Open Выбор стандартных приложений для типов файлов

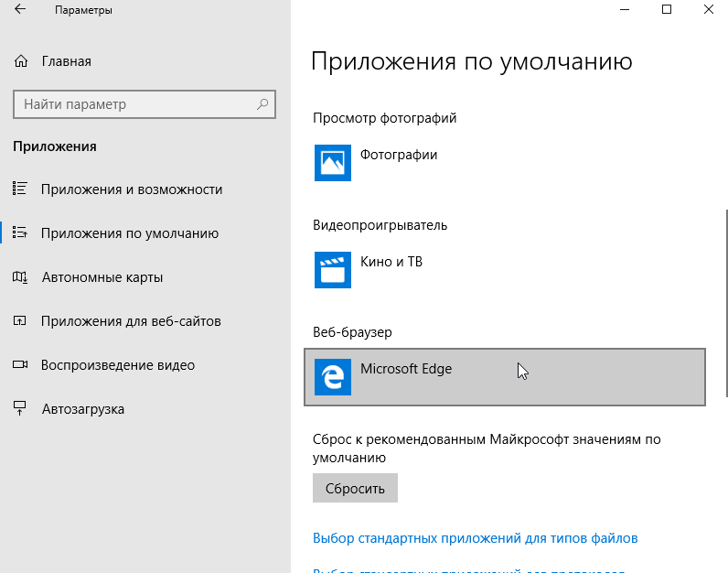pos(475,537)
